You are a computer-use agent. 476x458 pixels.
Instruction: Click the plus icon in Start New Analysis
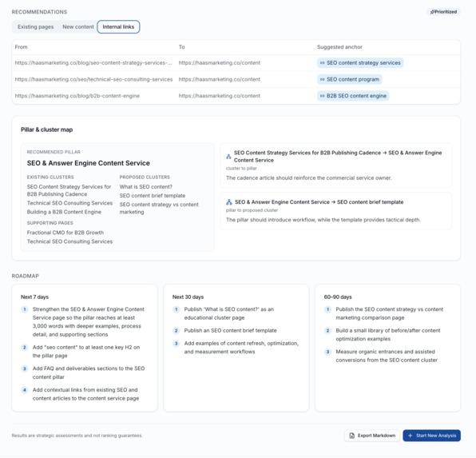tap(411, 436)
